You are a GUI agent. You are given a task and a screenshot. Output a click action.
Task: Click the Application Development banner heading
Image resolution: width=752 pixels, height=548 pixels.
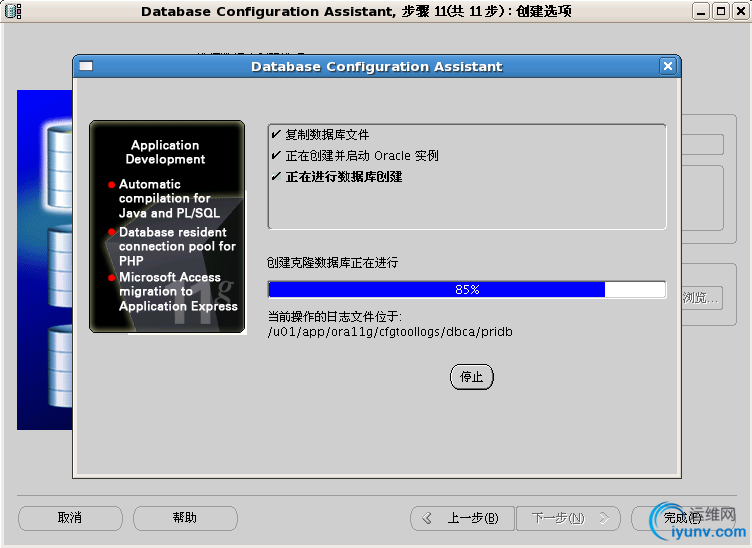[x=165, y=152]
